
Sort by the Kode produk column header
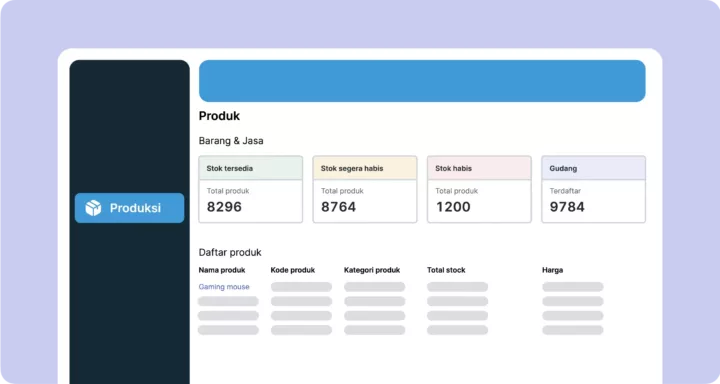(x=293, y=270)
